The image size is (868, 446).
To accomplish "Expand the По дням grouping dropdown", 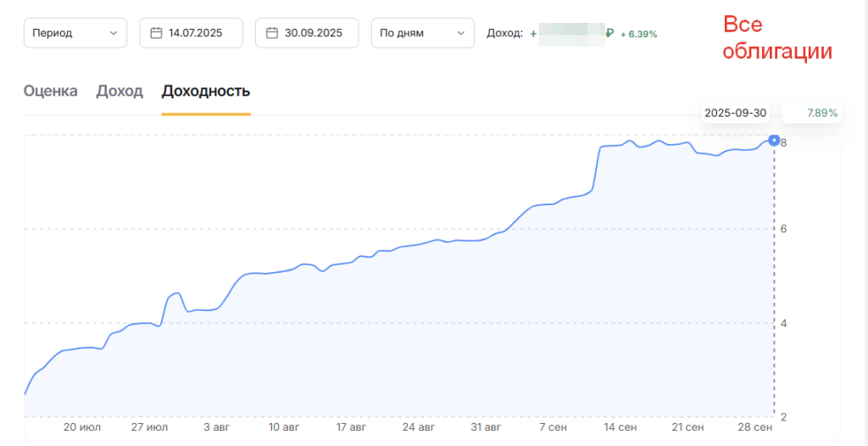I will 422,33.
